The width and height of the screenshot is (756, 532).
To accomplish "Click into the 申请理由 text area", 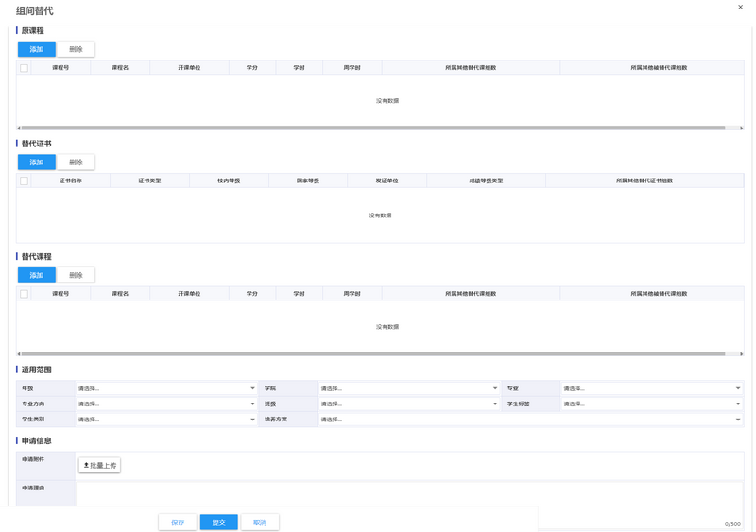I will tap(409, 504).
